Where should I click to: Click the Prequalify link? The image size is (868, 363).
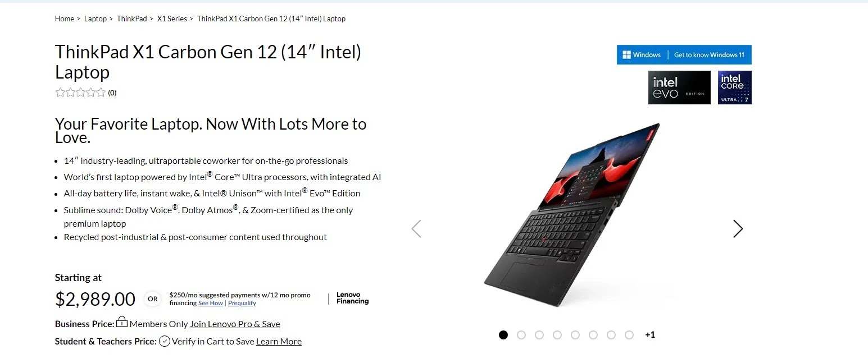click(242, 303)
